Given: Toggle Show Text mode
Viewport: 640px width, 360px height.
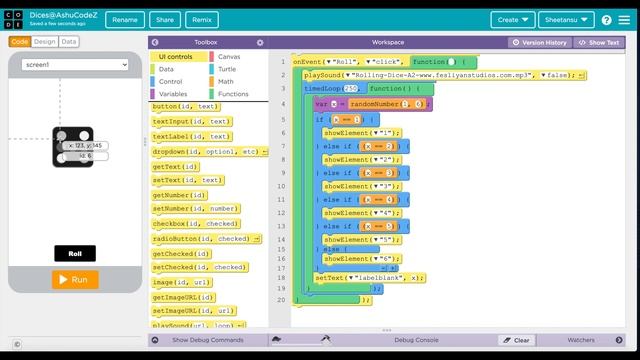Looking at the screenshot, I should pos(599,42).
